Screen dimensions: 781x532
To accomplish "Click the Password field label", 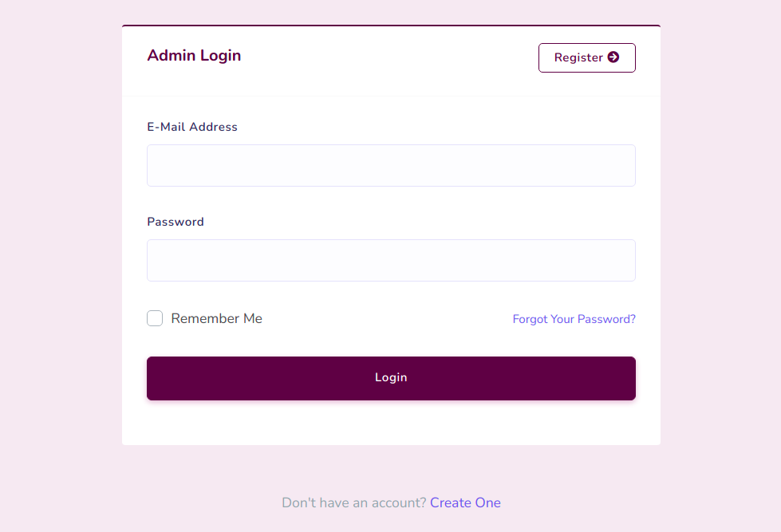I will pos(176,222).
